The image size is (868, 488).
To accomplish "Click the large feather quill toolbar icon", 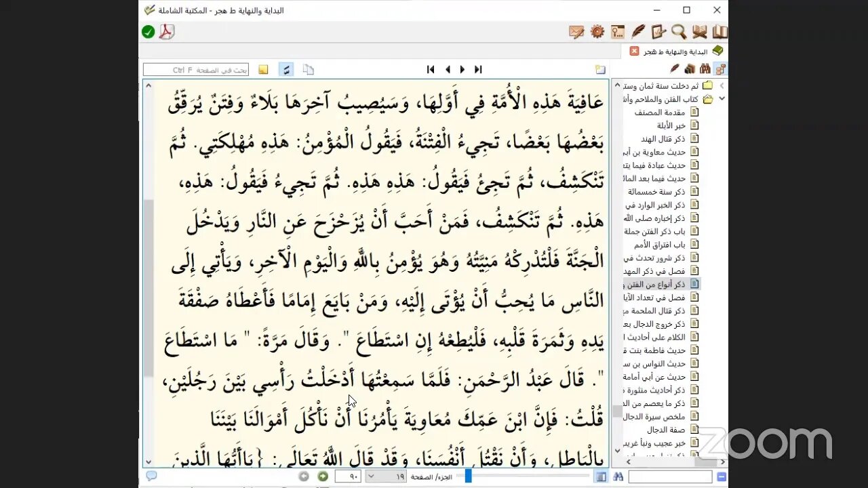I will [638, 32].
